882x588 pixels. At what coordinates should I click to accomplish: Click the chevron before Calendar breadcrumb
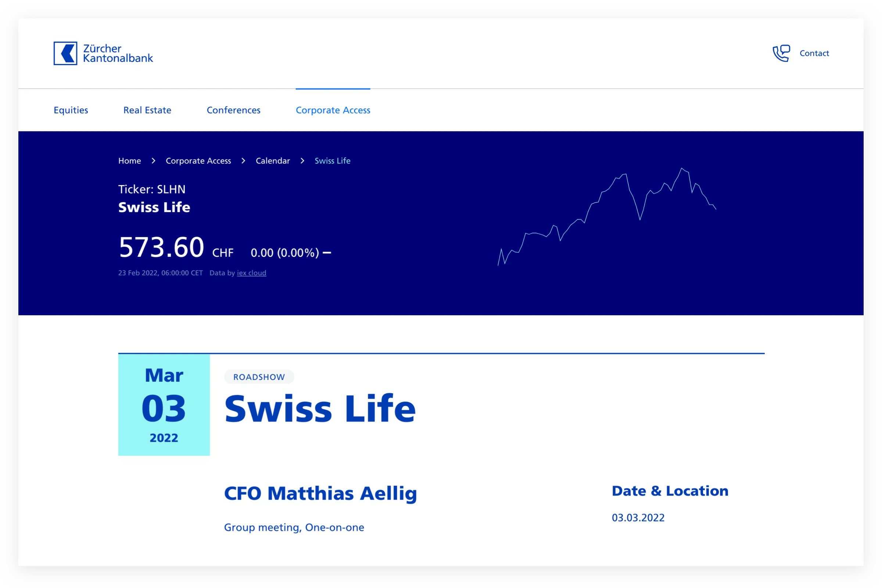pyautogui.click(x=243, y=161)
